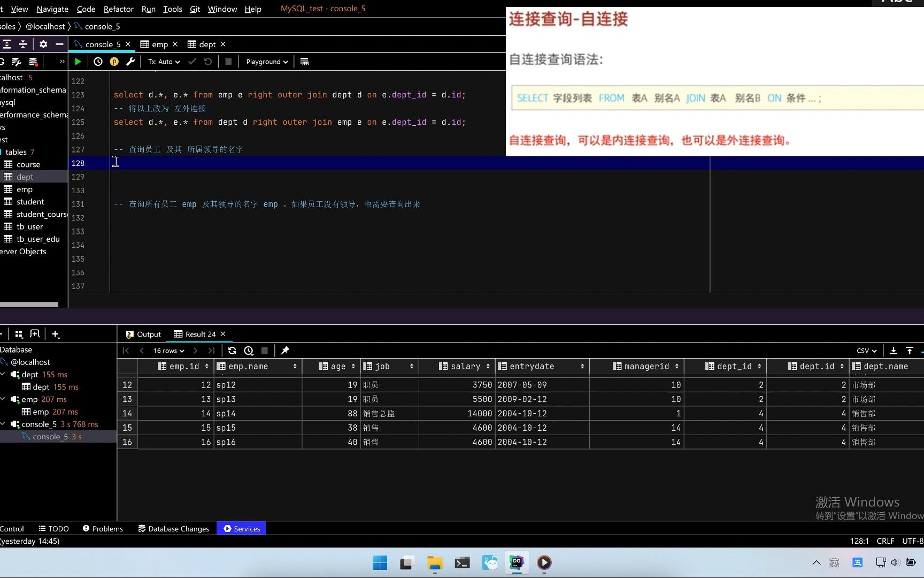
Task: Show hidden system tray icons chevron
Action: pyautogui.click(x=816, y=562)
